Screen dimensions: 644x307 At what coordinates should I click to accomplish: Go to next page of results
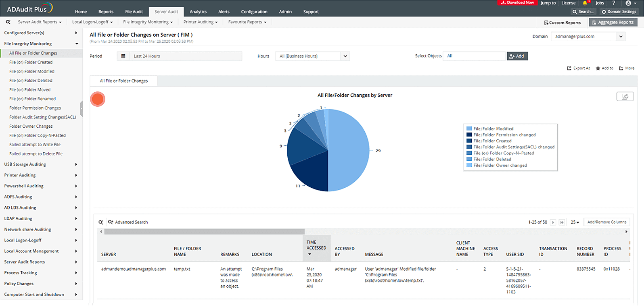point(553,222)
